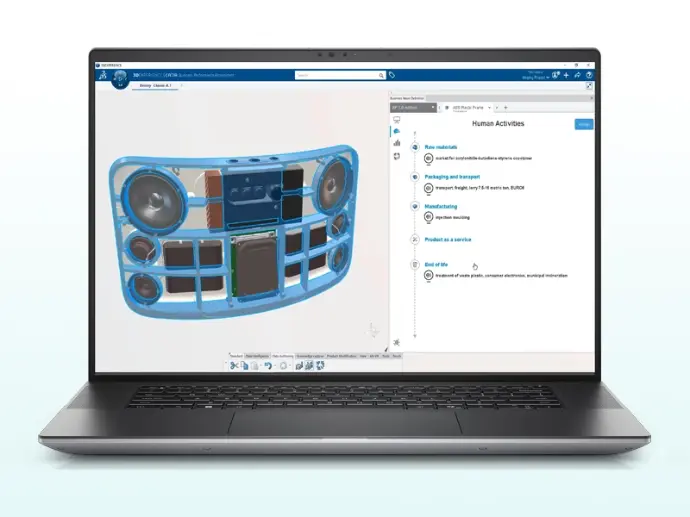Viewport: 690px width, 517px height.
Task: Open the Raw materials link
Action: pyautogui.click(x=440, y=147)
